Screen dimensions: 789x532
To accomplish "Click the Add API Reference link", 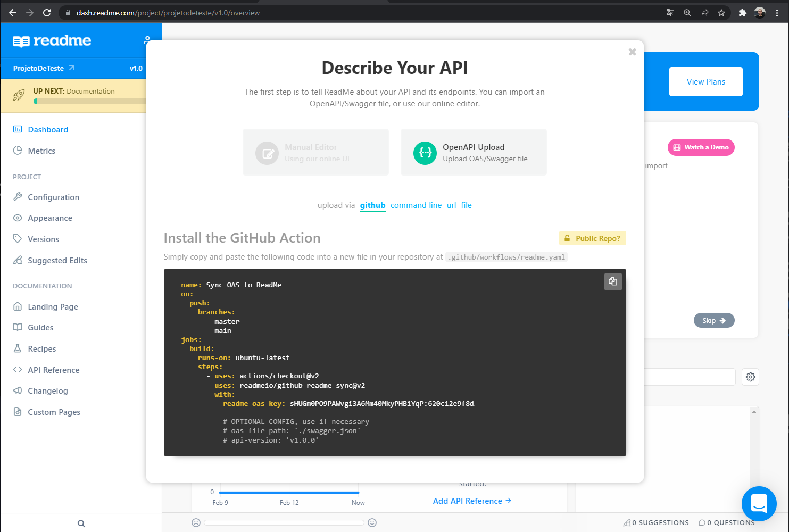I will 472,501.
